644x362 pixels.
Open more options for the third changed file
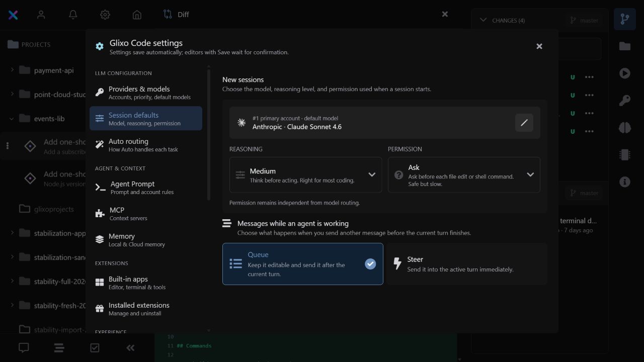point(589,113)
